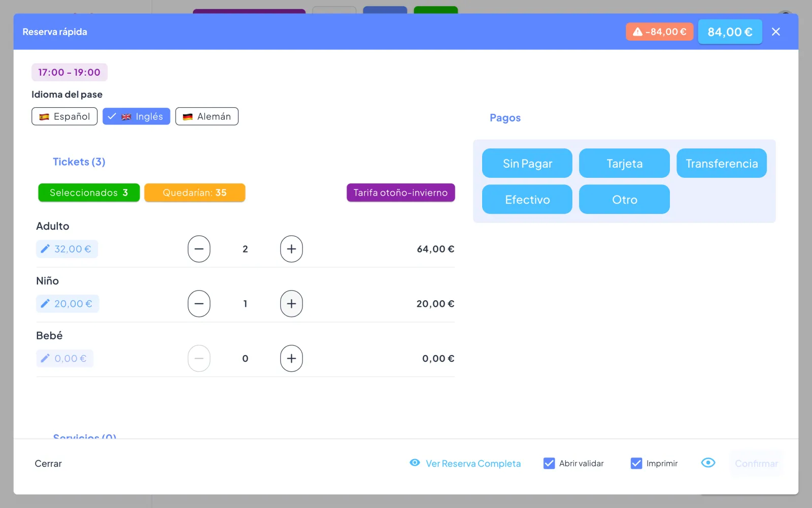Decrease the Adulto ticket count
Image resolution: width=812 pixels, height=508 pixels.
click(199, 249)
